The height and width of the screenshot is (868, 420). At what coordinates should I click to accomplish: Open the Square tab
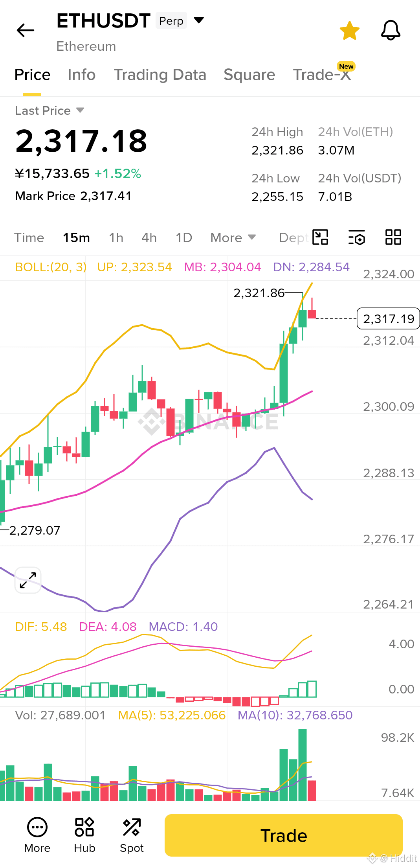click(x=249, y=75)
